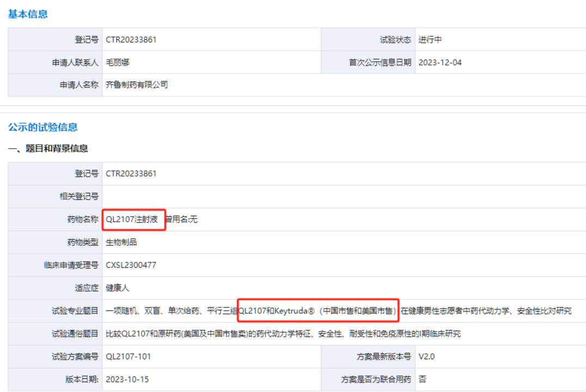Screen dimensions: 586x392
Task: Select the 一、题目和背景信息 subheading
Action: [x=48, y=148]
